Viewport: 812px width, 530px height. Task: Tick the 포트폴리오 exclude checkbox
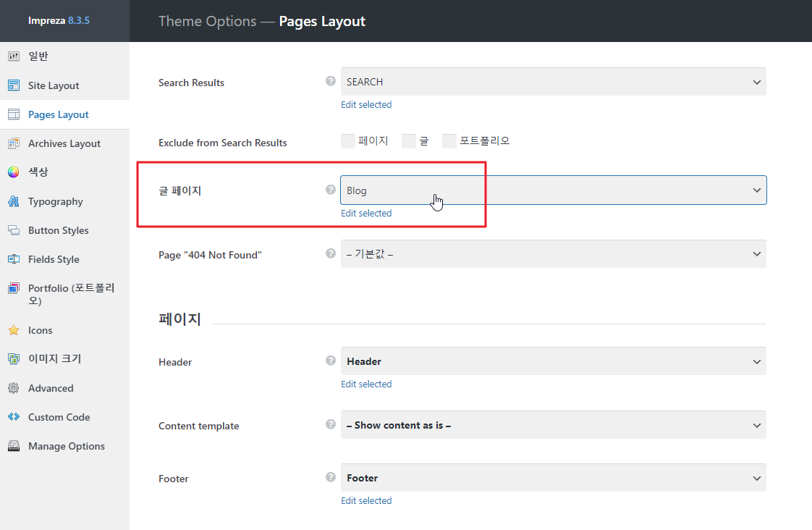(x=449, y=141)
